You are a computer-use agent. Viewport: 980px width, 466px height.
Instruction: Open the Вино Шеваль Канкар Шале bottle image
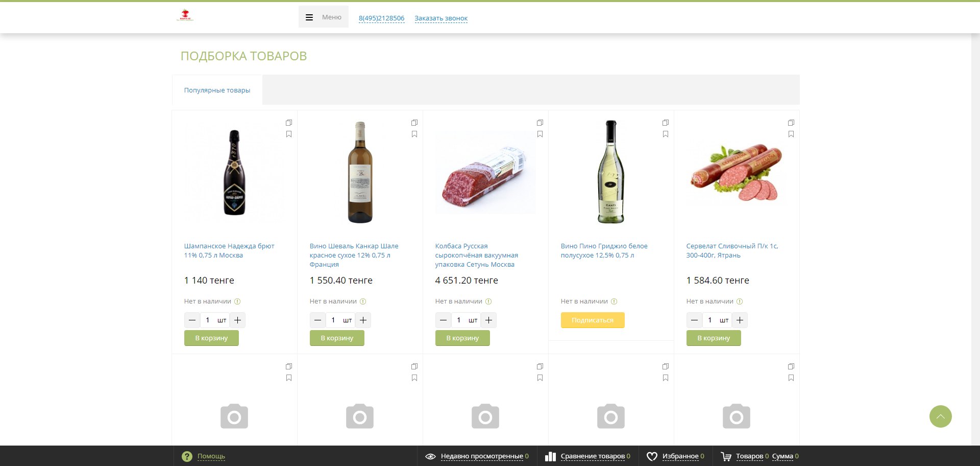[x=360, y=172]
